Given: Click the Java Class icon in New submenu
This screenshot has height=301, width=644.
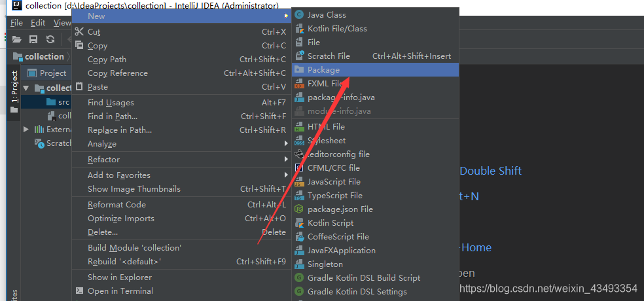Looking at the screenshot, I should 299,15.
